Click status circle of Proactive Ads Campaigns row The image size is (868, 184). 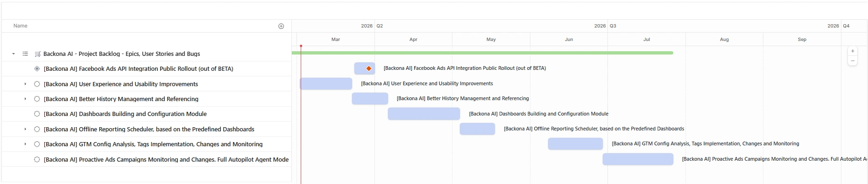(37, 159)
